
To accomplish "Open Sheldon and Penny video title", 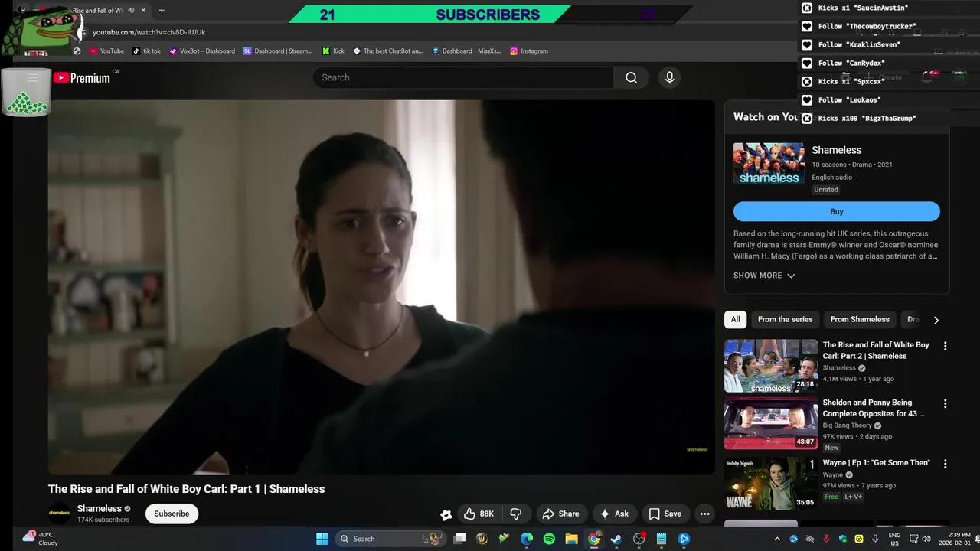I will click(874, 408).
